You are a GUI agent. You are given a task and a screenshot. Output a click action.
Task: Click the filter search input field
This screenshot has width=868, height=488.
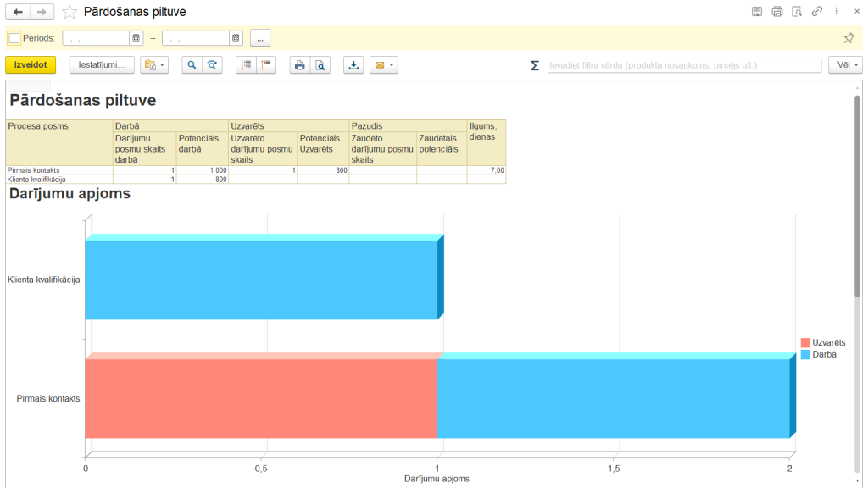coord(684,65)
